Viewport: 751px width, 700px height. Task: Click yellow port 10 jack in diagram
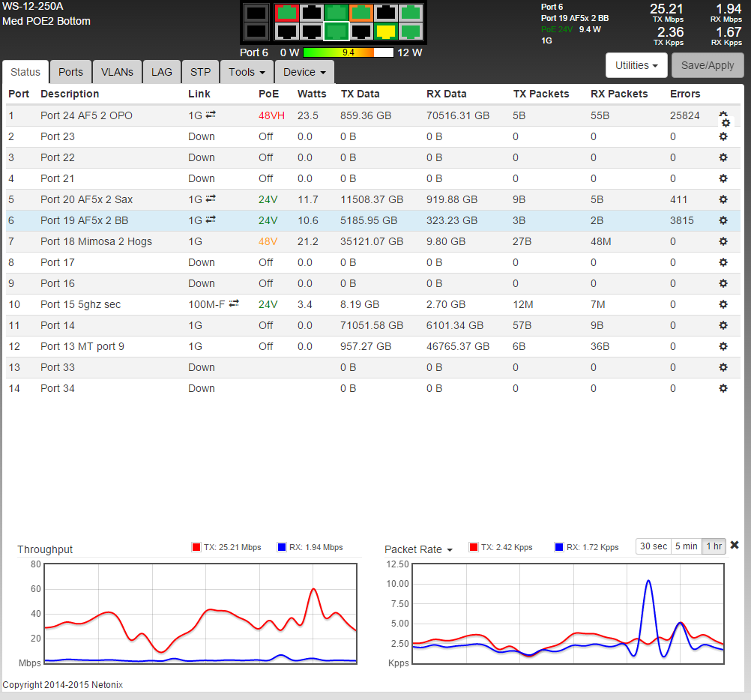(x=385, y=31)
